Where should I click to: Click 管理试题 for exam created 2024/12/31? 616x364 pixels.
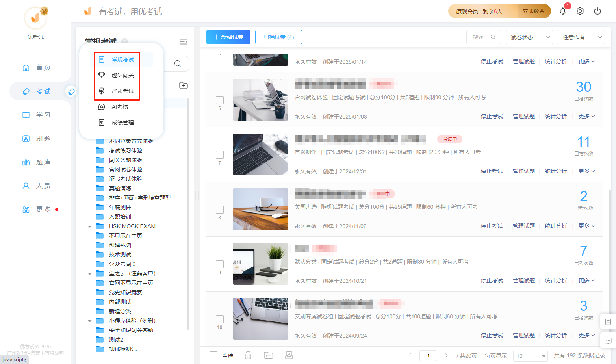point(523,171)
